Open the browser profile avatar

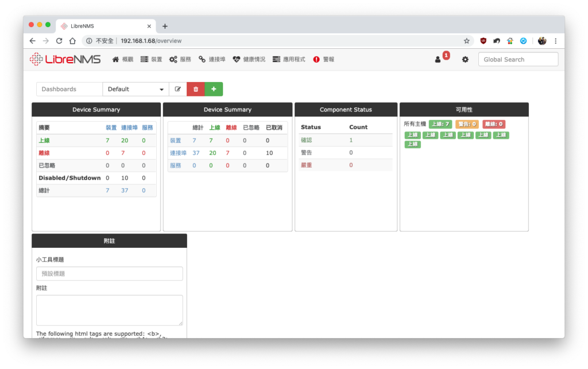[542, 41]
